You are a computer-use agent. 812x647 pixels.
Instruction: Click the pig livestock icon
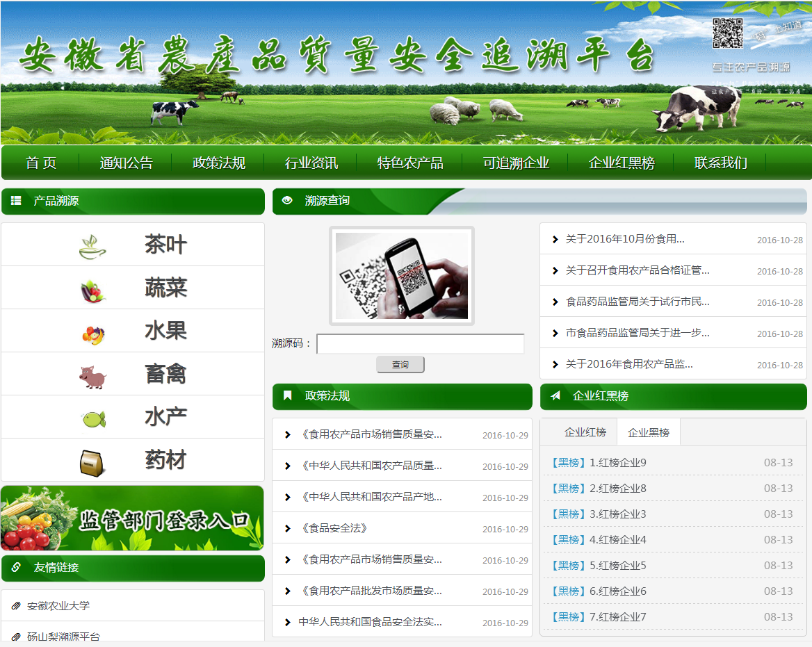92,376
